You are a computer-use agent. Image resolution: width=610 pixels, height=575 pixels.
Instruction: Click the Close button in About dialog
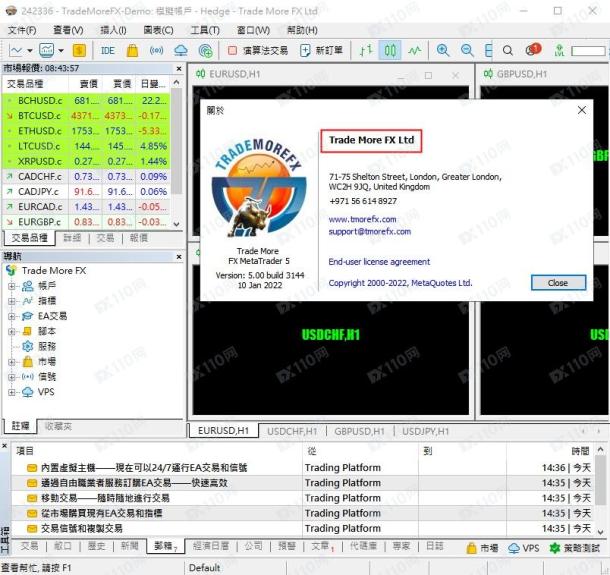[x=558, y=283]
